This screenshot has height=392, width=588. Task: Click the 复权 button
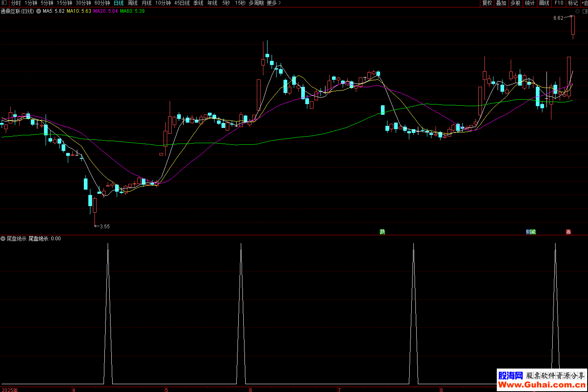pyautogui.click(x=487, y=3)
